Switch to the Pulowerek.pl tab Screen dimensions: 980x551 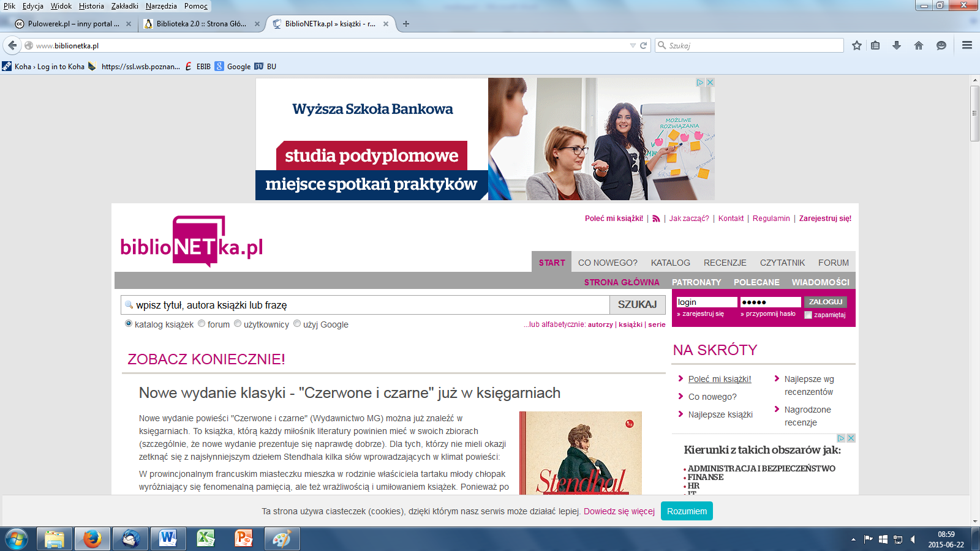click(x=73, y=24)
